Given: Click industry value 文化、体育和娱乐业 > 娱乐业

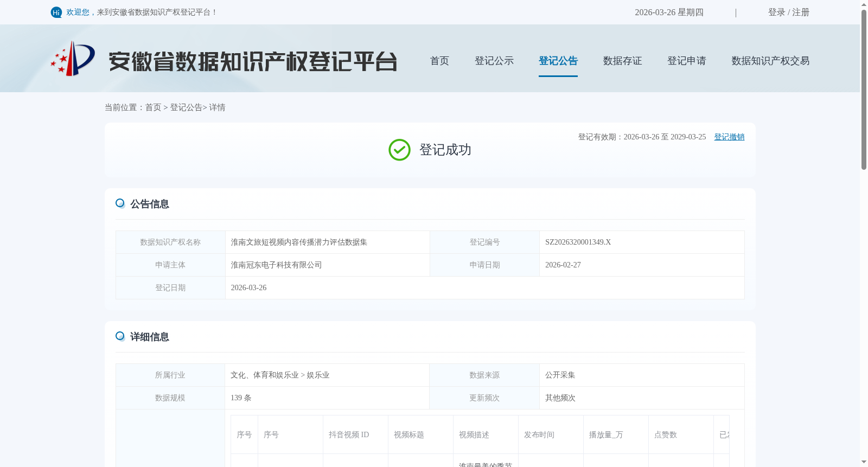Looking at the screenshot, I should click(x=280, y=375).
